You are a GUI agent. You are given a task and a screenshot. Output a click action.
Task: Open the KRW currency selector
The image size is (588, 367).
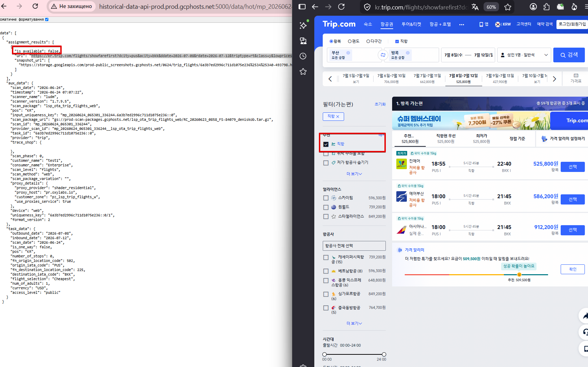pos(503,24)
